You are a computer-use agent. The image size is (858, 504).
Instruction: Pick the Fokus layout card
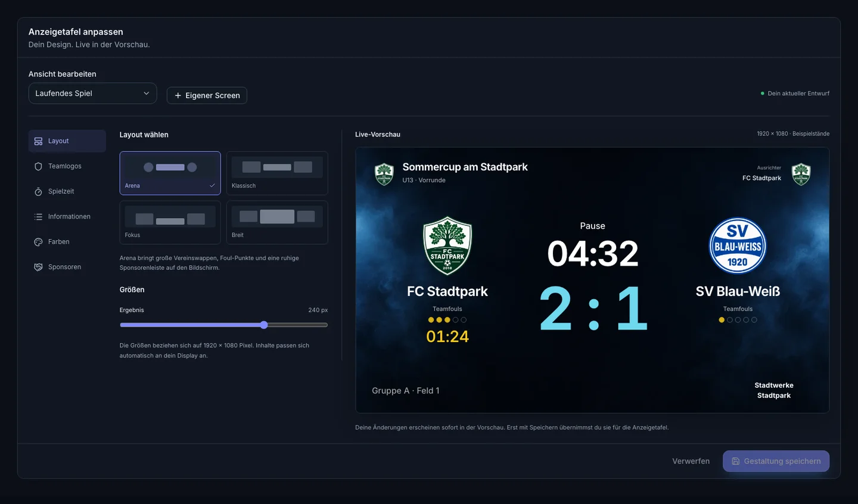point(170,222)
